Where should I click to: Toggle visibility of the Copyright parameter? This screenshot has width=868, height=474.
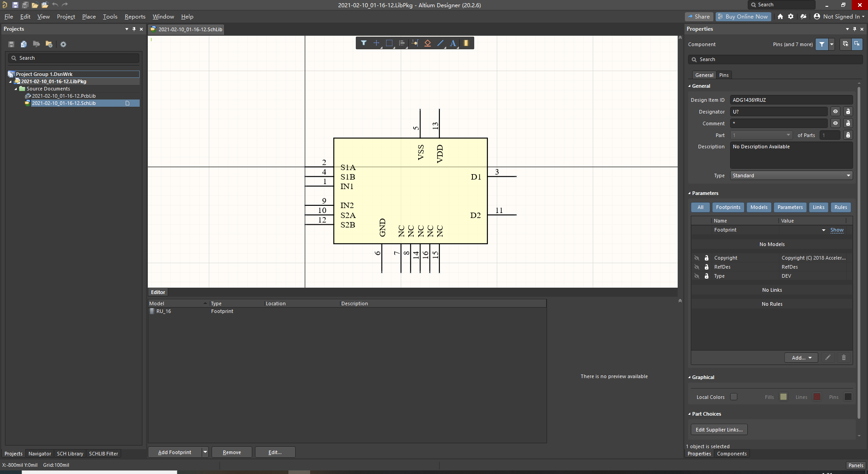pyautogui.click(x=697, y=258)
